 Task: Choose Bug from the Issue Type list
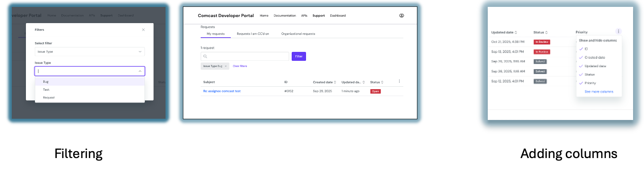coord(89,81)
